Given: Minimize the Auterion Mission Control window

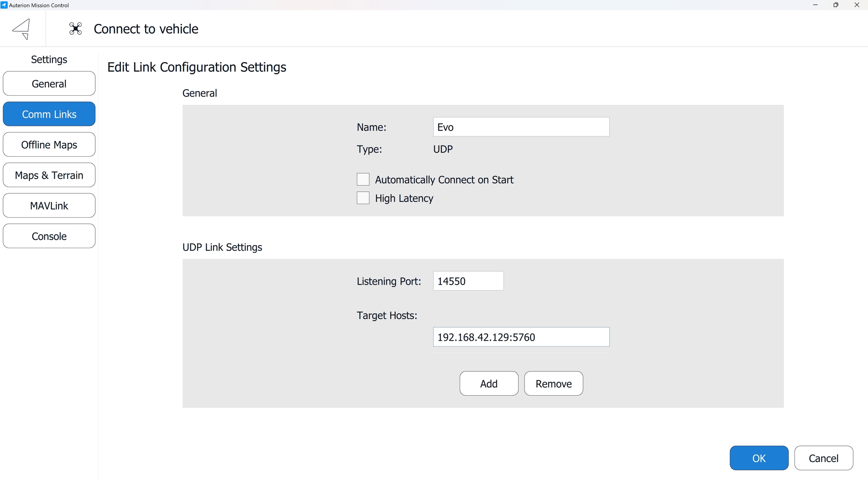Looking at the screenshot, I should 815,5.
